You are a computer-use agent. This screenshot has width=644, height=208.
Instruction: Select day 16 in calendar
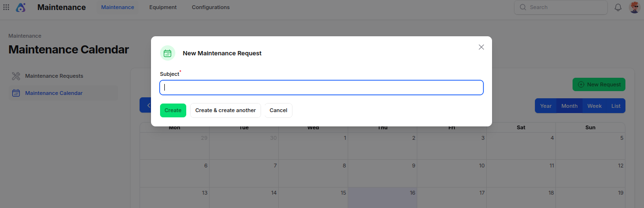tap(382, 198)
